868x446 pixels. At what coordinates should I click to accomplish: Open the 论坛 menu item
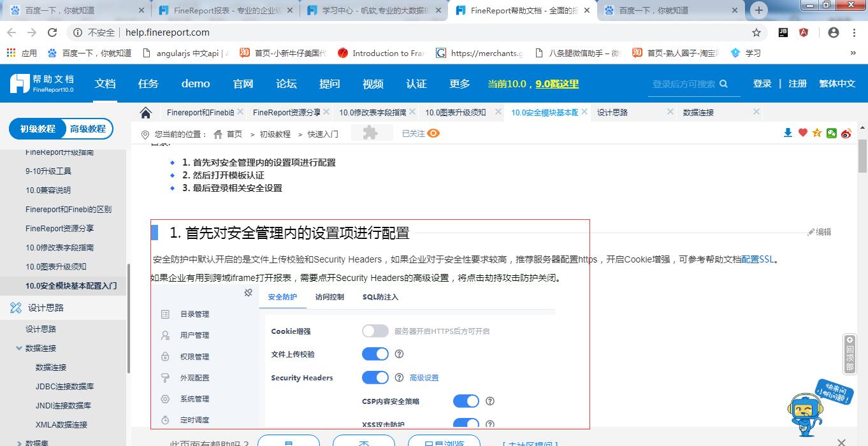tap(286, 83)
